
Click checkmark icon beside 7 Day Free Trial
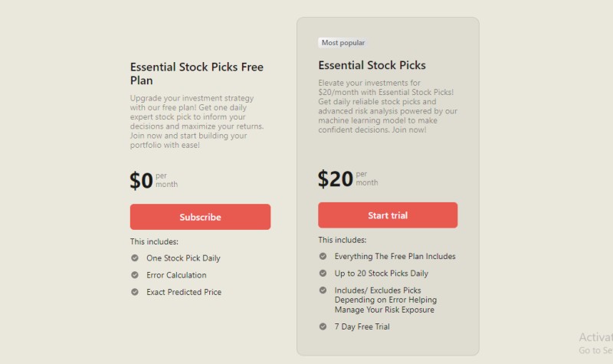pyautogui.click(x=323, y=326)
